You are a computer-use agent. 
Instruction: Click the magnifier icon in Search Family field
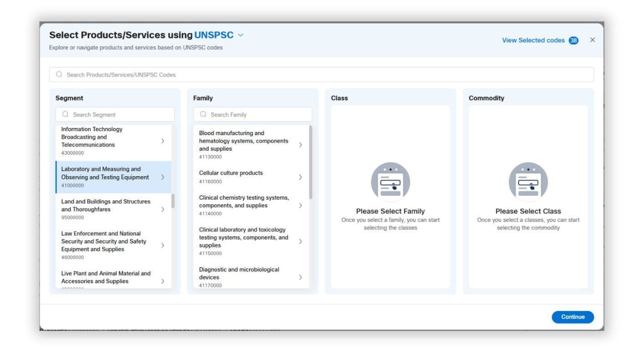coord(203,115)
